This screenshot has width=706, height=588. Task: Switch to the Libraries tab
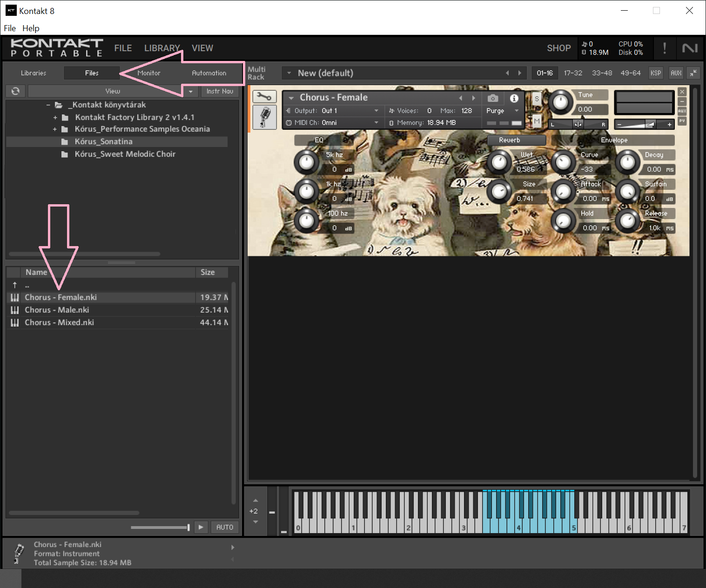[34, 73]
